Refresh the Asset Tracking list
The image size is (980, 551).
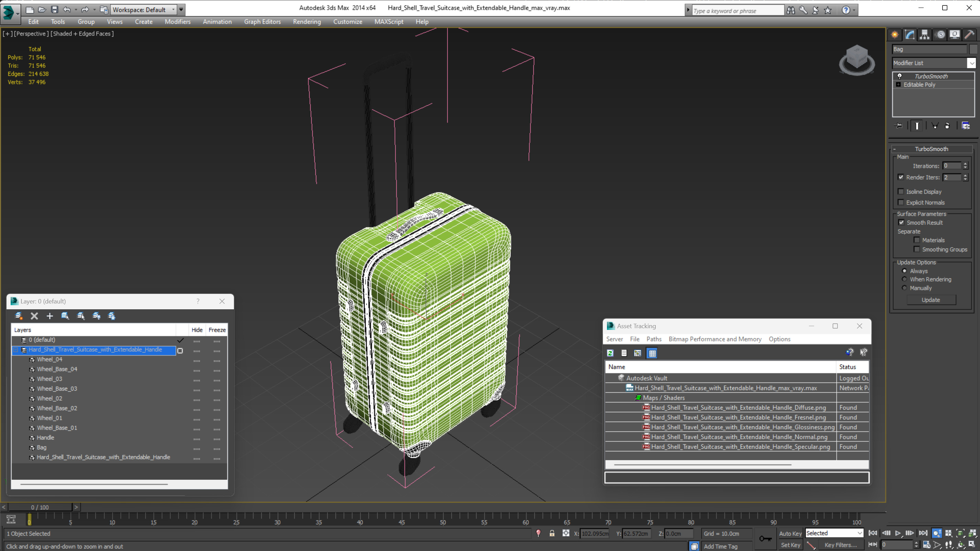click(x=610, y=353)
